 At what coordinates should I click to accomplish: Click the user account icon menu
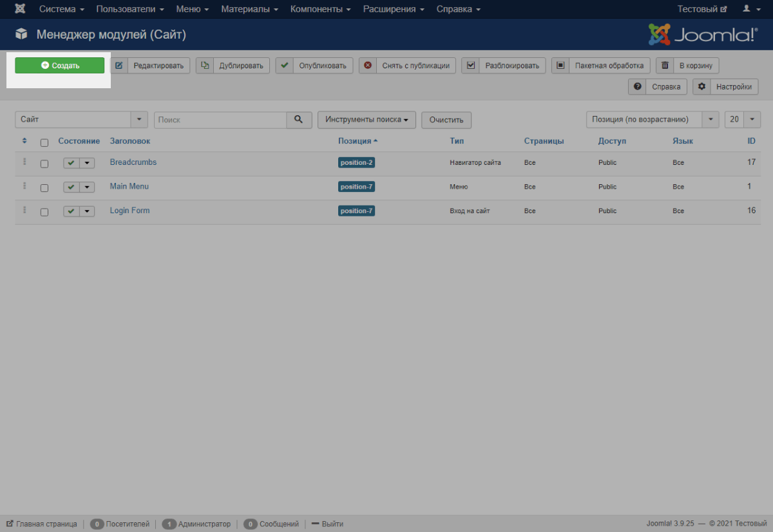[750, 9]
